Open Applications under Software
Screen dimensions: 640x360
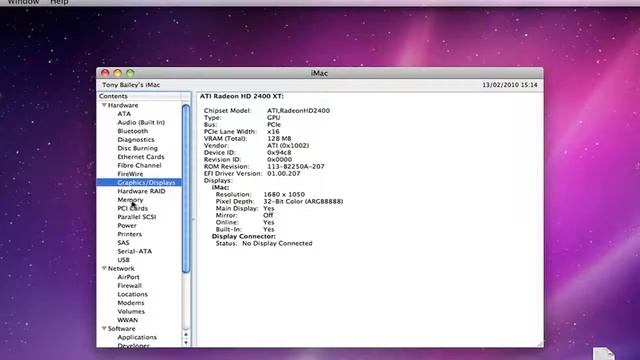click(x=137, y=337)
